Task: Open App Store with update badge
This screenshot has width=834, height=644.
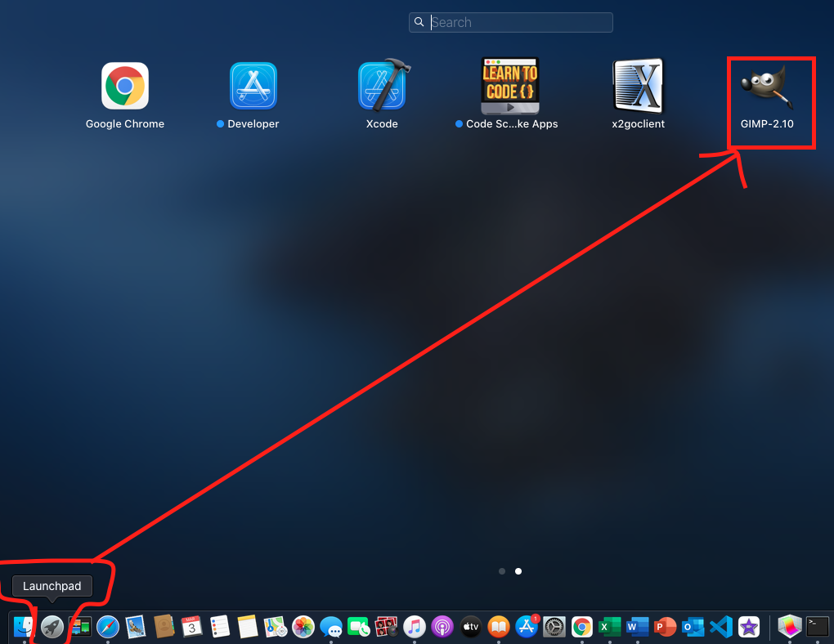Action: point(527,627)
